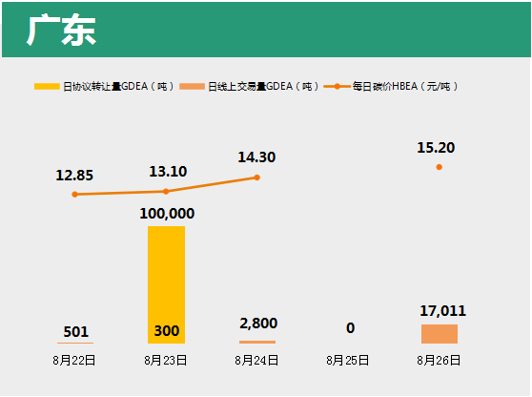Viewport: 532px width, 397px height.
Task: Click the thin orange 2,800 bar
Action: point(257,342)
